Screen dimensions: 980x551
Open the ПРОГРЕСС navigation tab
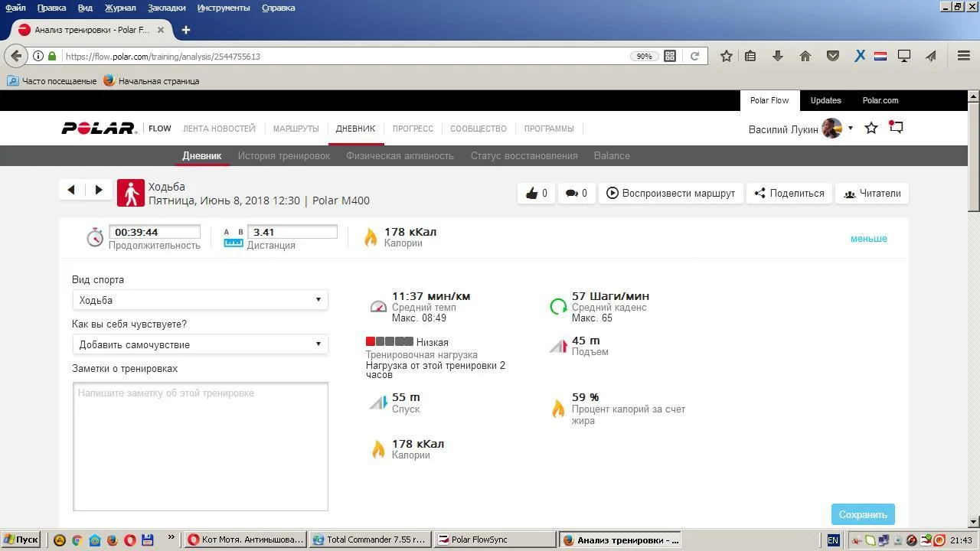[413, 129]
